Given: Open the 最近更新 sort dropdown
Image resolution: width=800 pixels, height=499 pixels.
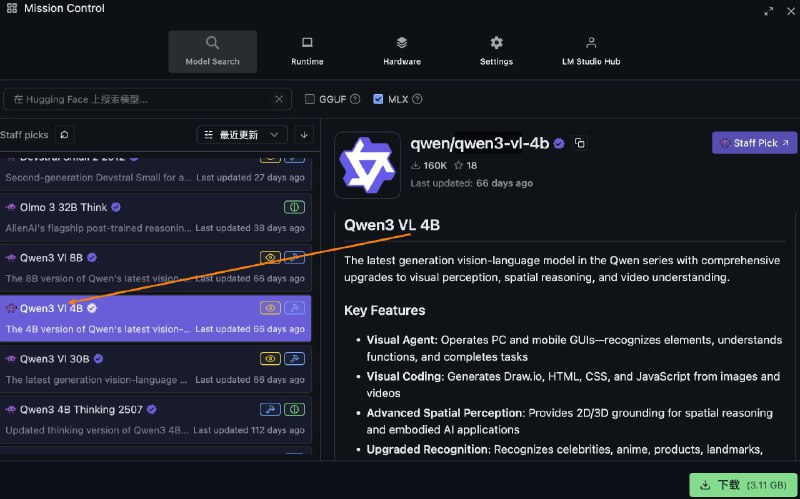Looking at the screenshot, I should coord(242,134).
